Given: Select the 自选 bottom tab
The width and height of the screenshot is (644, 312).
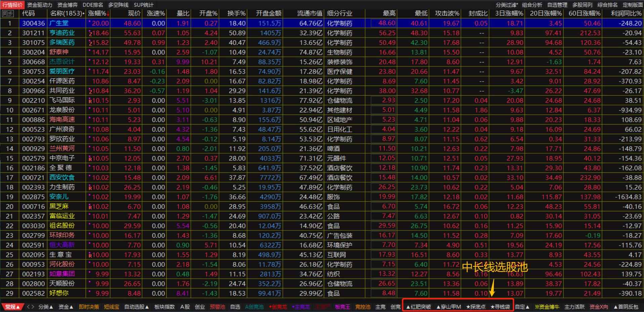Looking at the screenshot, I should (235, 307).
